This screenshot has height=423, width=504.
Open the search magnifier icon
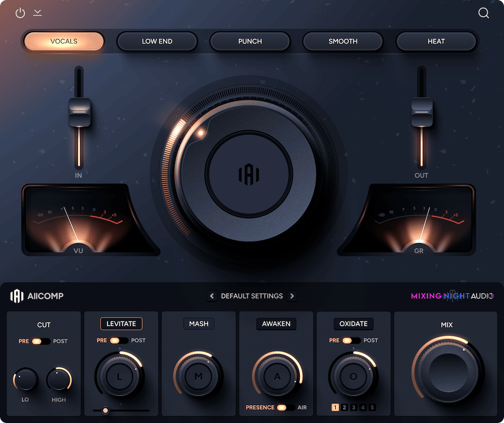pyautogui.click(x=483, y=13)
